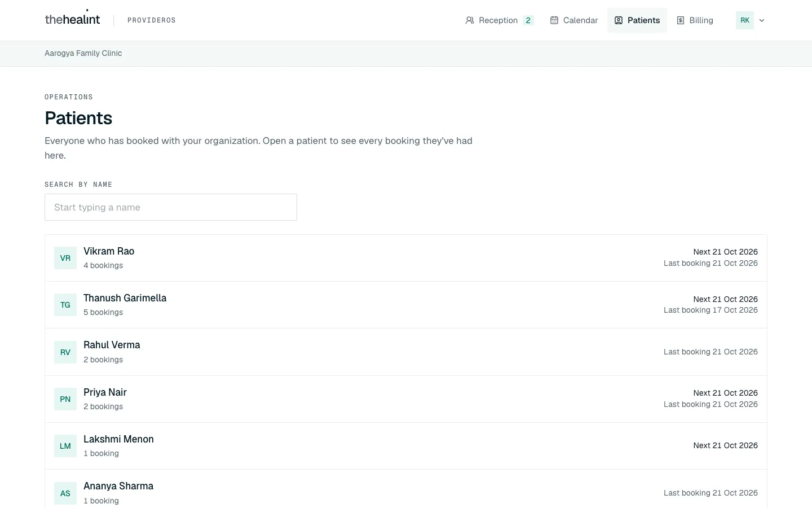
Task: Click the RV avatar for Rahul Verma
Action: [65, 352]
